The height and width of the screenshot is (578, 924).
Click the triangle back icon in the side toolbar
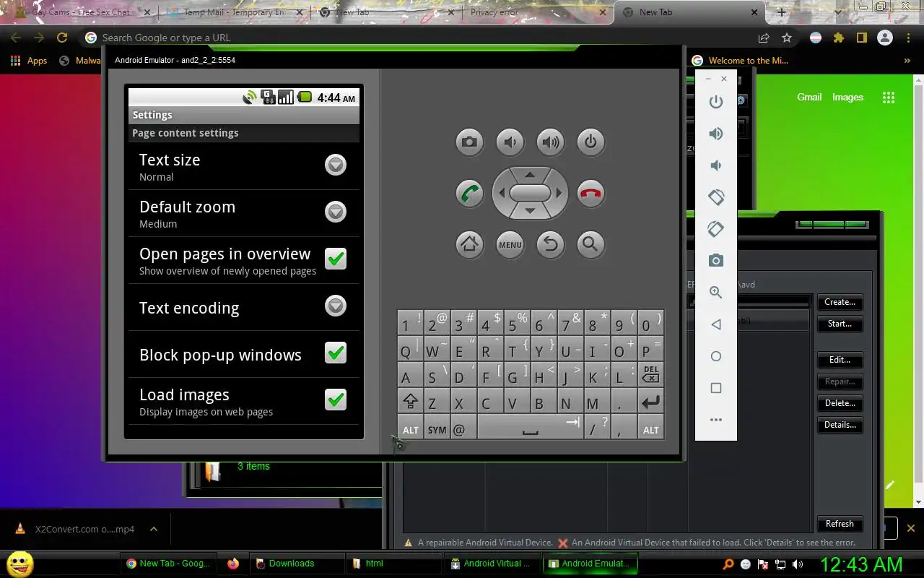coord(715,324)
